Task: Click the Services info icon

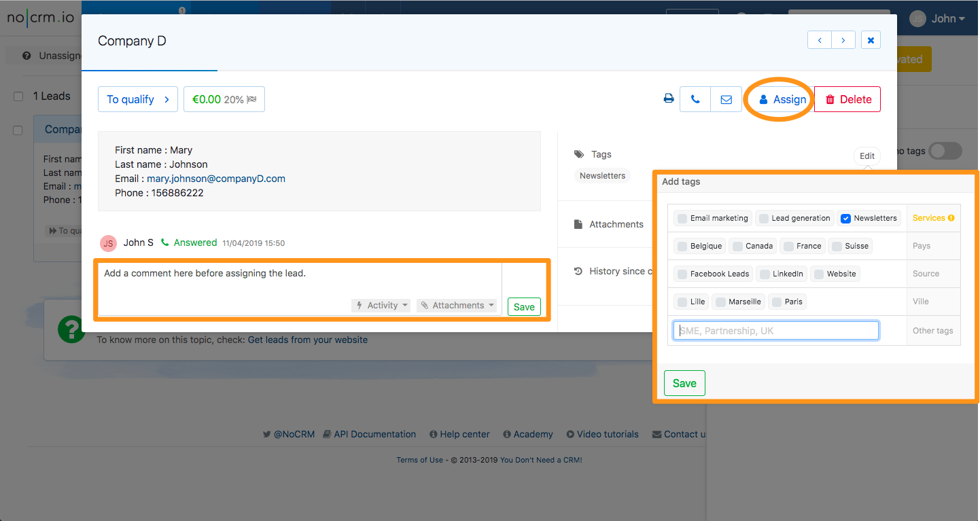Action: pos(951,218)
